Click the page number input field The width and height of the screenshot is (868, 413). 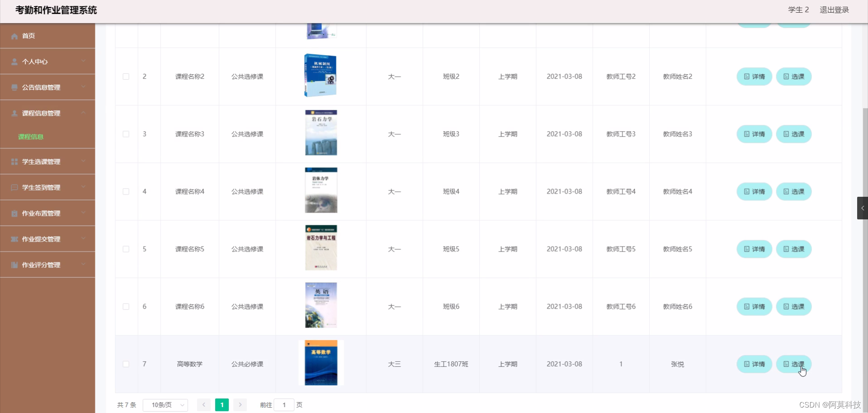click(x=284, y=405)
